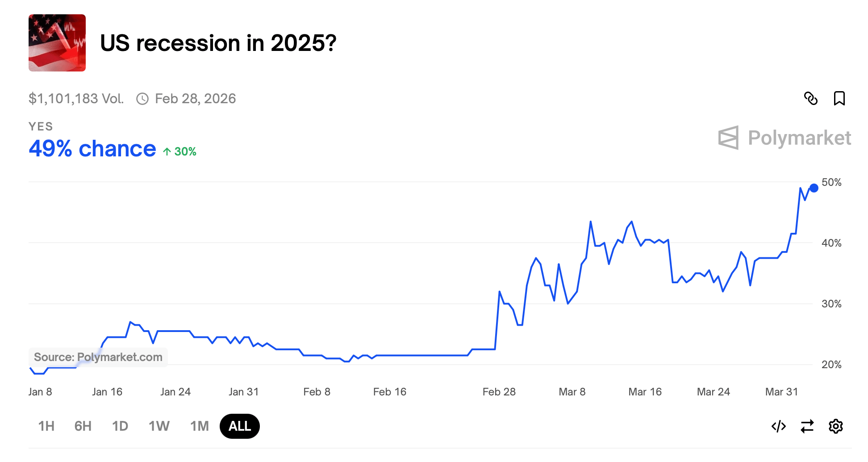868x462 pixels.
Task: Copy the market link with the chain icon
Action: [x=812, y=99]
